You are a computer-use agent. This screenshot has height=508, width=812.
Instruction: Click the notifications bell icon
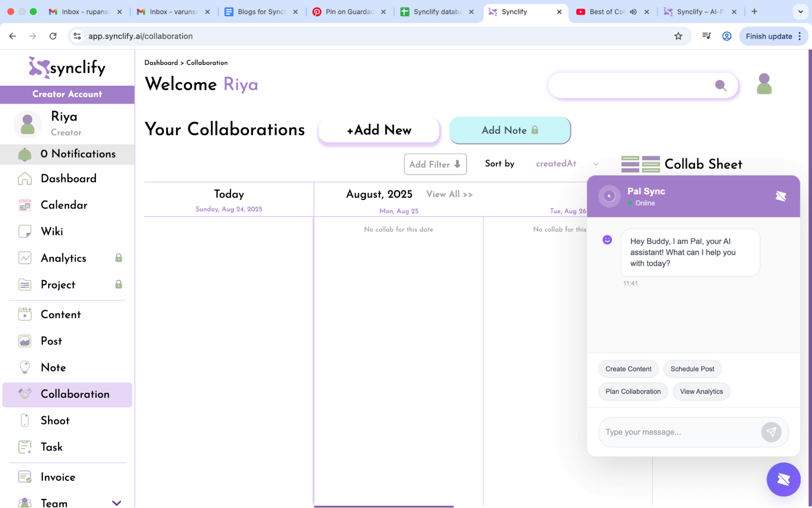(25, 154)
